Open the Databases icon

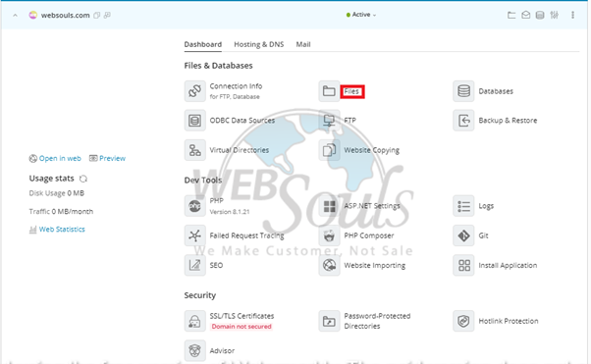463,91
